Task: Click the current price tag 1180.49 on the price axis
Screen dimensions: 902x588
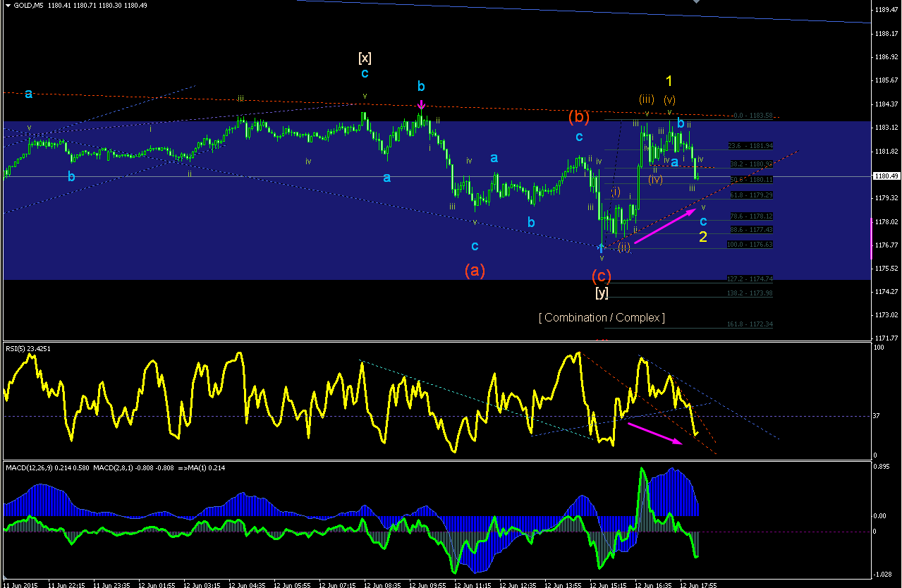Action: point(885,176)
